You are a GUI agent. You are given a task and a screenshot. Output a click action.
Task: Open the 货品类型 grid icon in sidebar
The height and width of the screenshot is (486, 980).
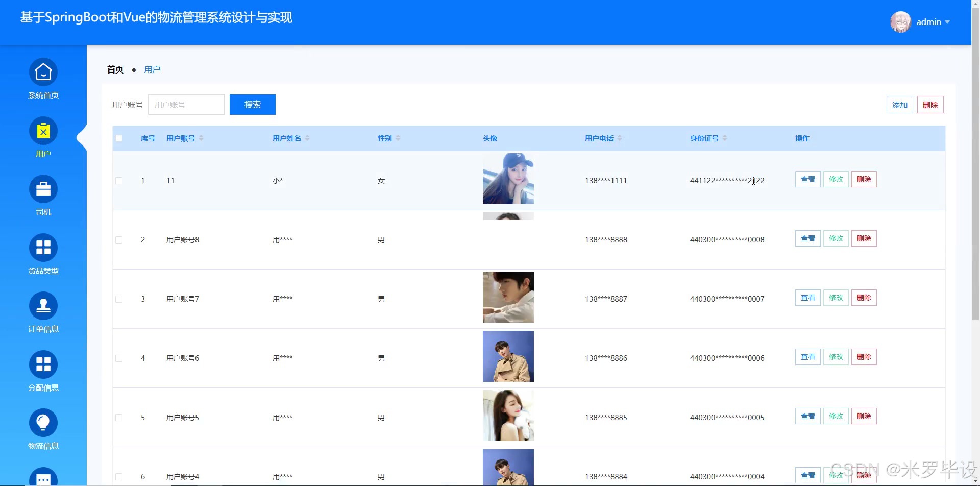click(x=43, y=248)
